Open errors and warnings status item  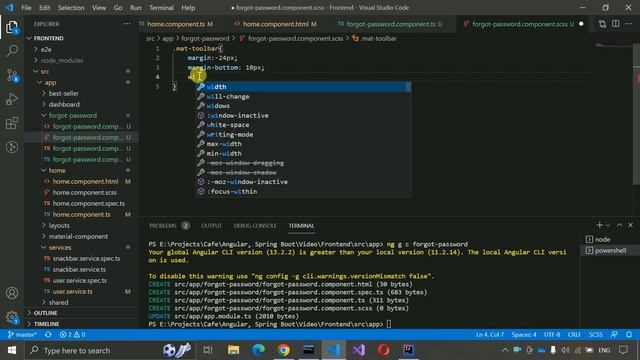pos(72,335)
